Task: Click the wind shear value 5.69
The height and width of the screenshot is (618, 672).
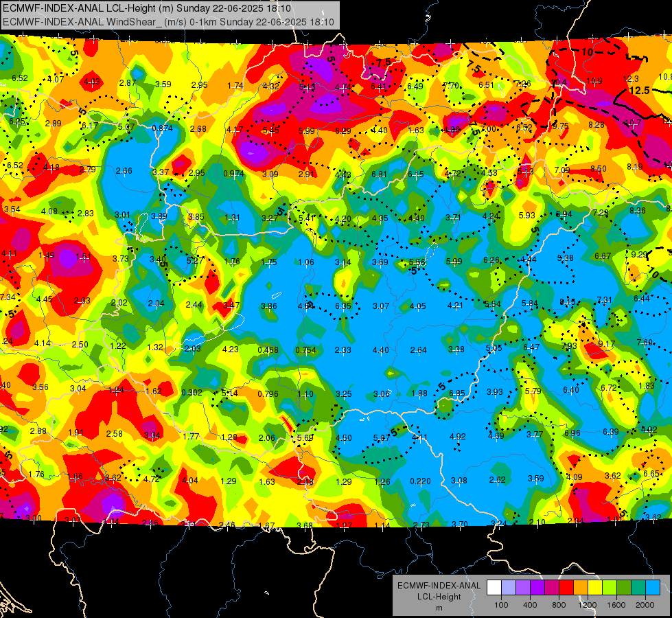Action: pyautogui.click(x=305, y=438)
